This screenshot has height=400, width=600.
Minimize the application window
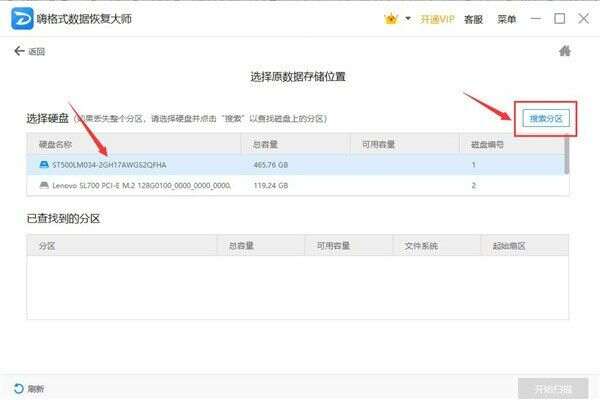537,18
